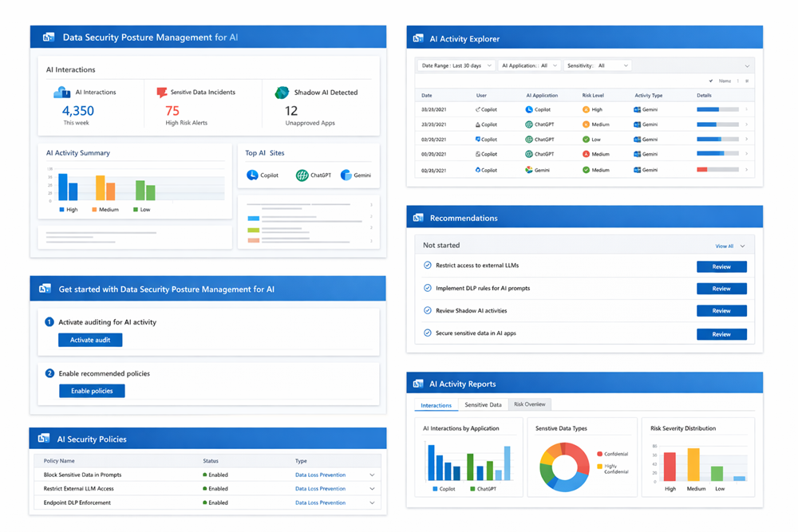
Task: Click the Enable policies button
Action: pos(92,391)
